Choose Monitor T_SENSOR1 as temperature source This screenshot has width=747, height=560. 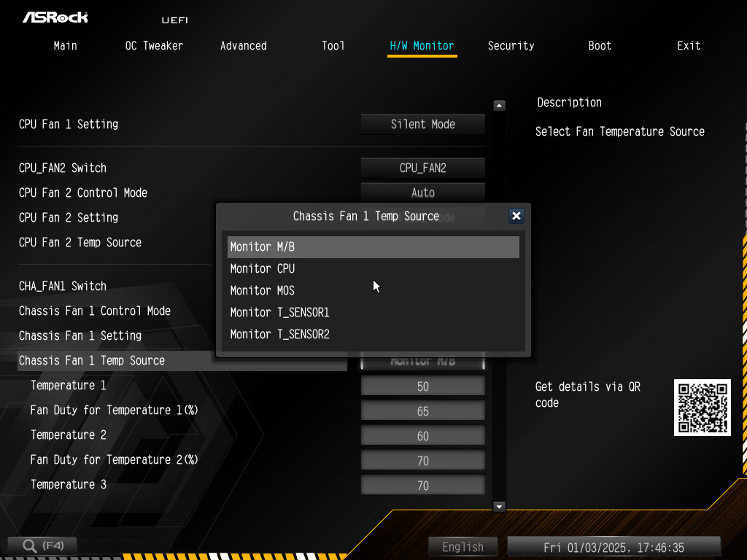[280, 312]
